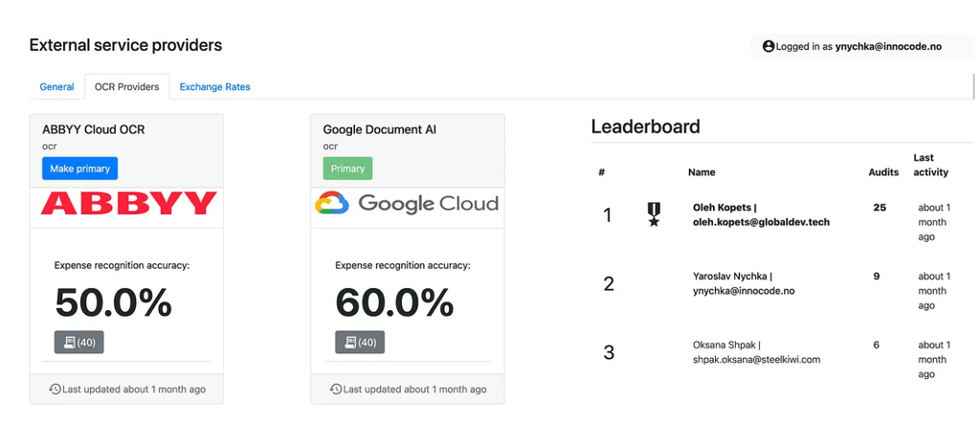
Task: Click the Google Cloud logo image
Action: coord(407,204)
